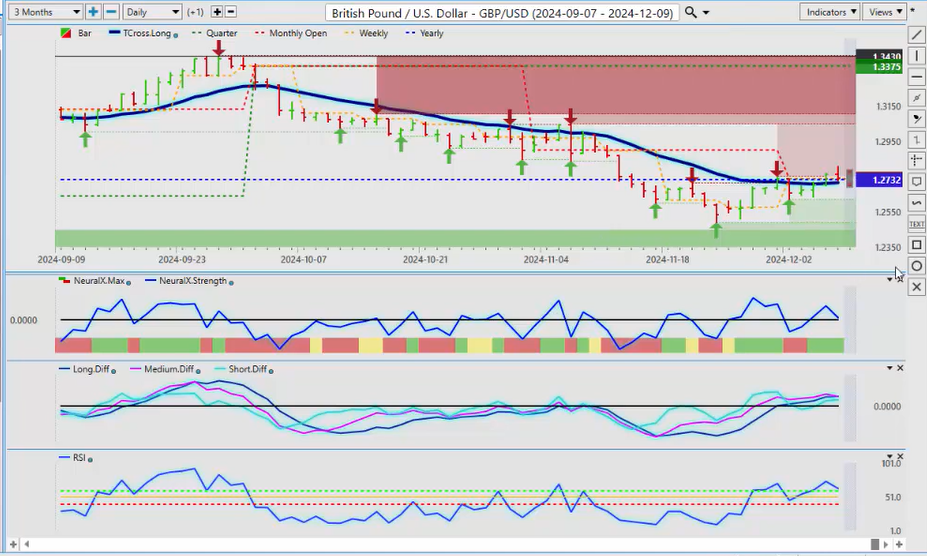Click the black minus forecast decrement button
Image resolution: width=927 pixels, height=556 pixels.
pyautogui.click(x=231, y=12)
